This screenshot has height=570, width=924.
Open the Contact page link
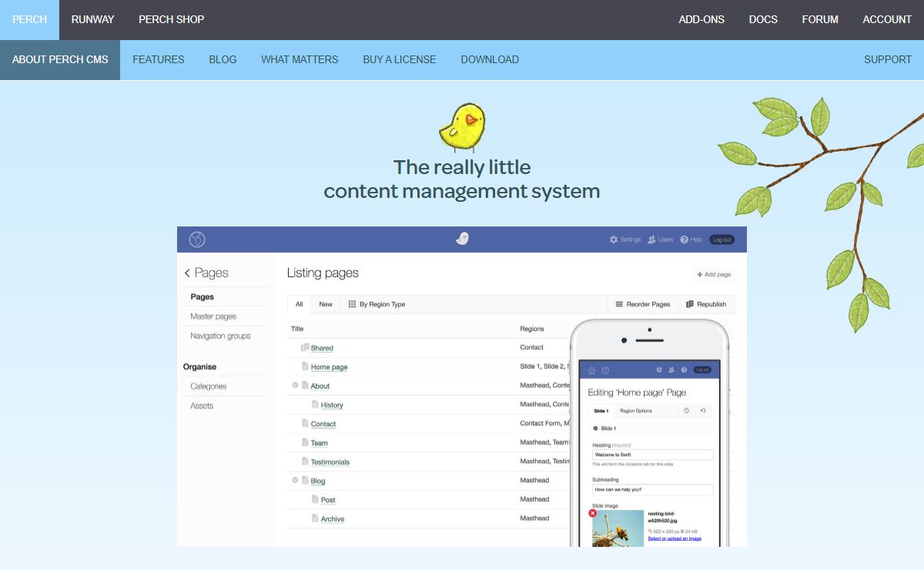[x=323, y=424]
